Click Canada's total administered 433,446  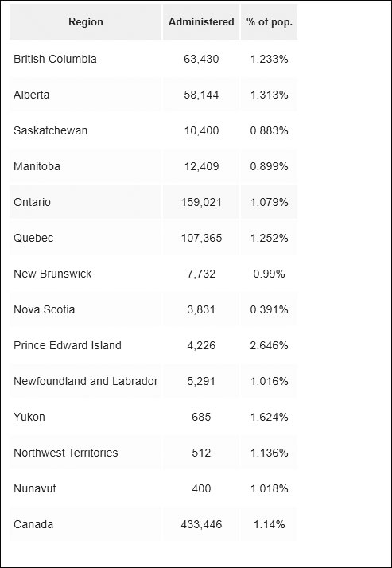tap(201, 524)
